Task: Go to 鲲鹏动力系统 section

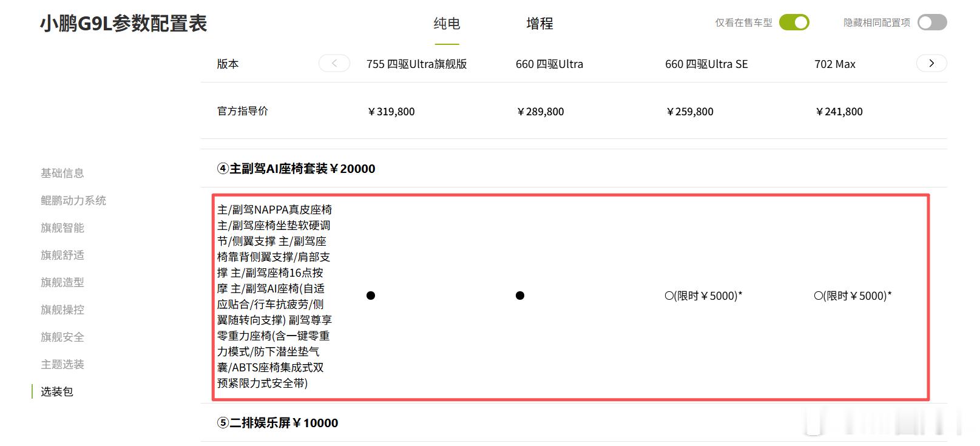Action: coord(73,200)
